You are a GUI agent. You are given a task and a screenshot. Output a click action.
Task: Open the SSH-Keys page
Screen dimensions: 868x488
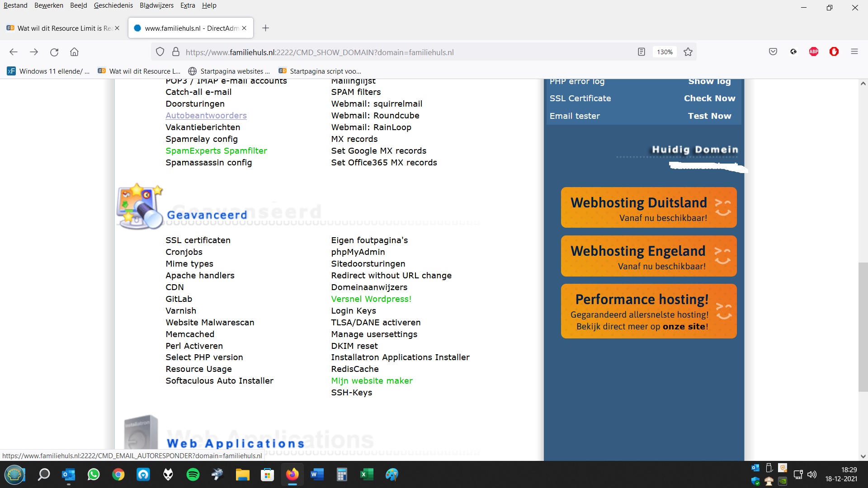tap(352, 392)
